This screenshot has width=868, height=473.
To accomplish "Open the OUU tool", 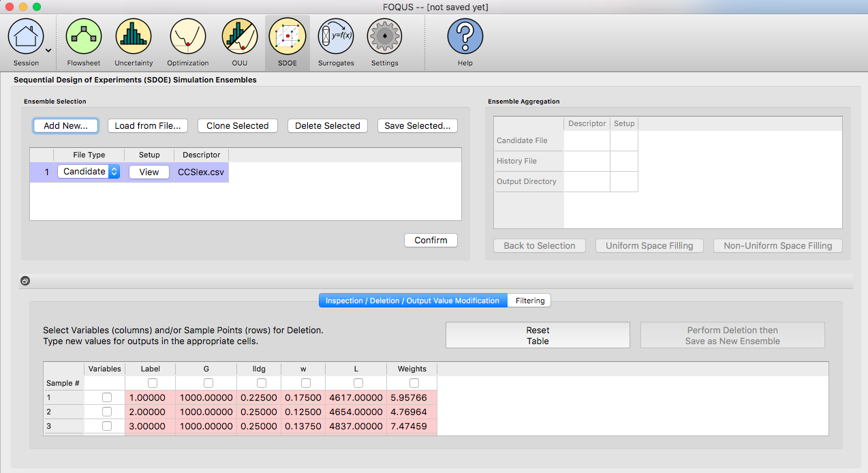I will pyautogui.click(x=239, y=37).
